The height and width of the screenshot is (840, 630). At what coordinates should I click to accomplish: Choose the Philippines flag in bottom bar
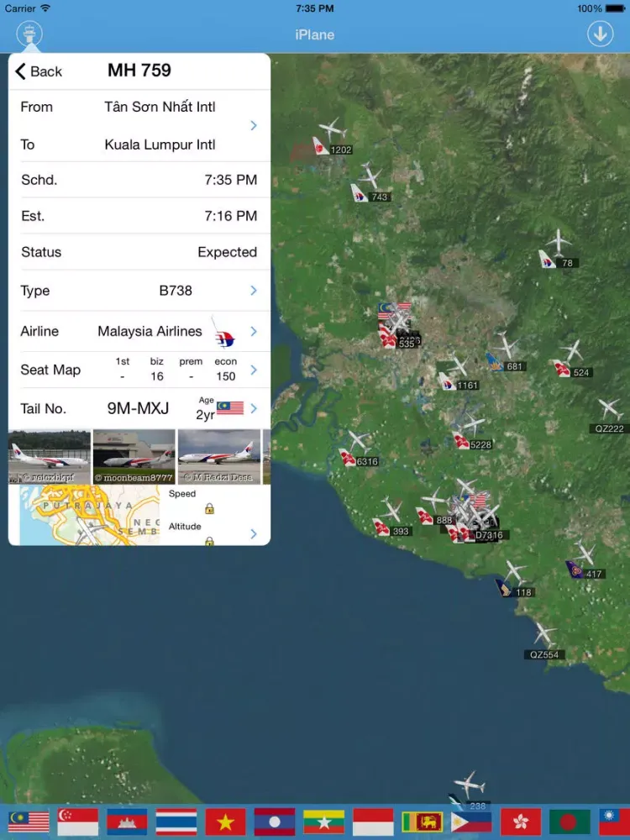[x=471, y=822]
